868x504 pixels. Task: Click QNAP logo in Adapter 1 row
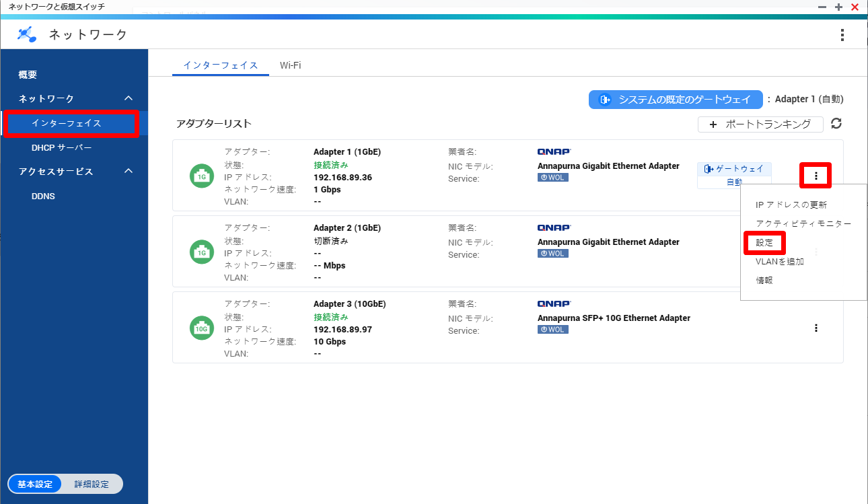554,151
